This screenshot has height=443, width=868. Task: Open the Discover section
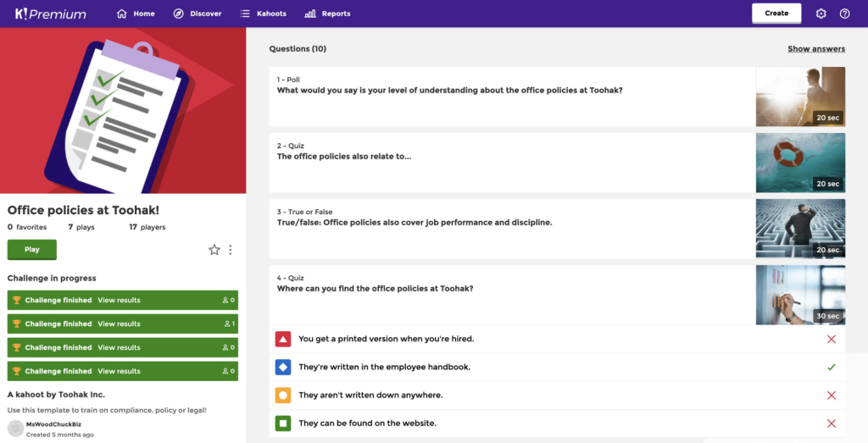pyautogui.click(x=198, y=14)
